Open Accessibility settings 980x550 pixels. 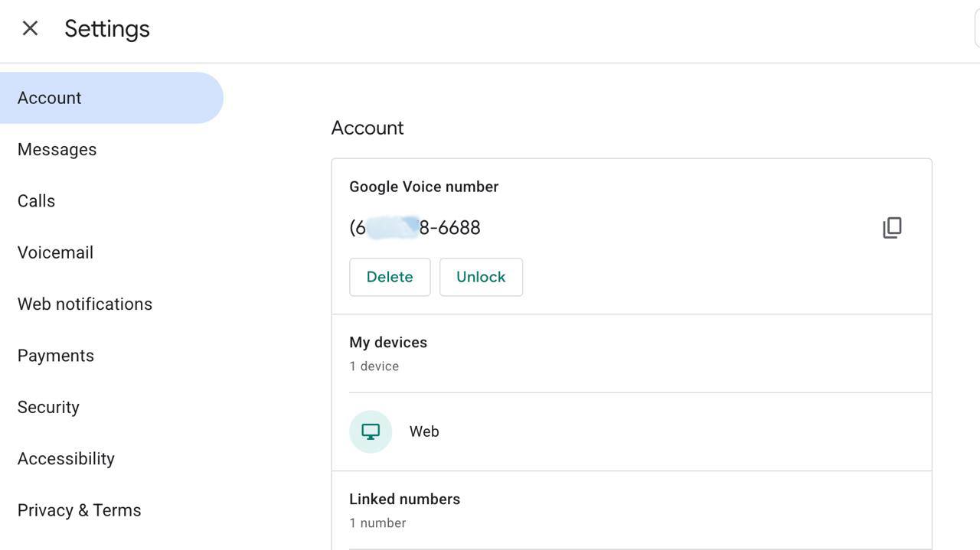[66, 458]
